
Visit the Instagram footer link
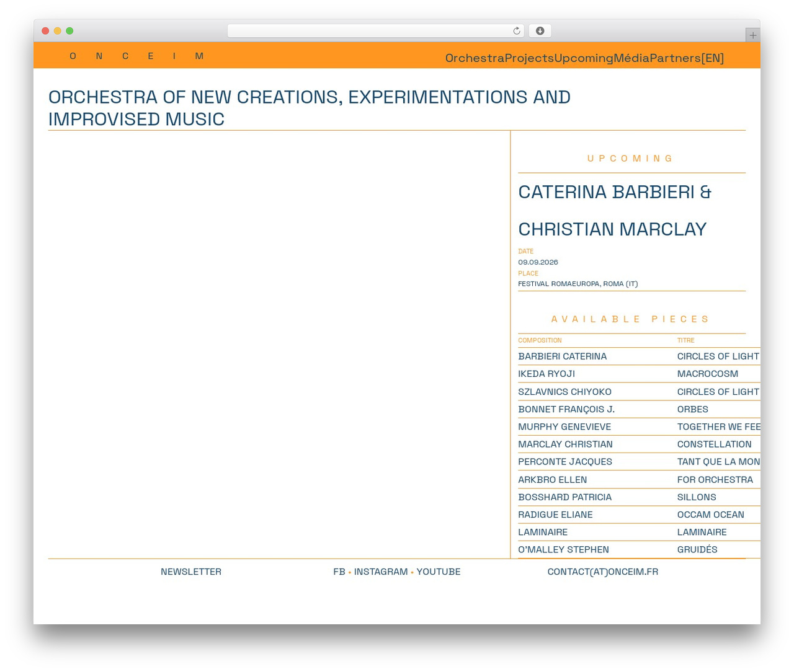[381, 572]
